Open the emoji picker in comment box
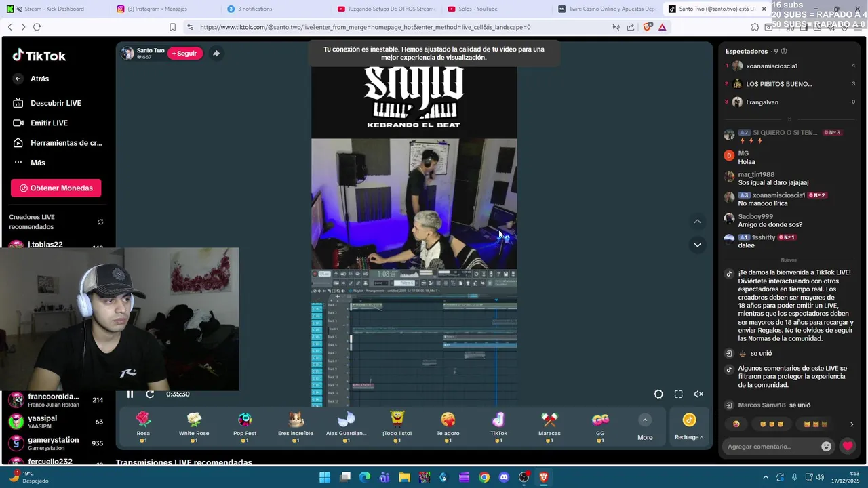Viewport: 868px width, 488px height. coord(826,447)
